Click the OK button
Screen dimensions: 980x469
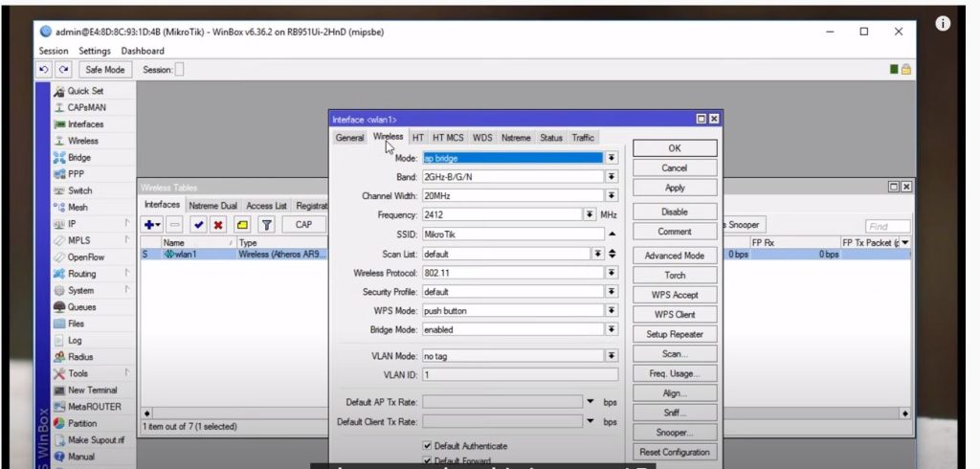click(675, 148)
